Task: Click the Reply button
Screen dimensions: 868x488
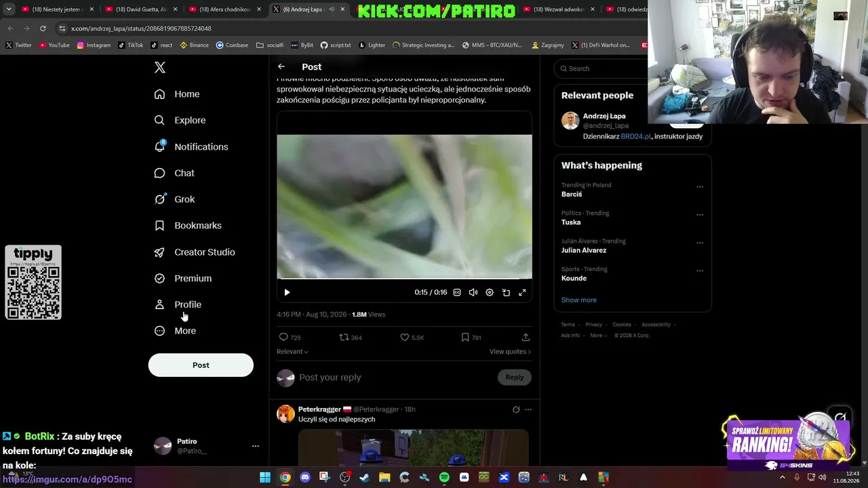Action: tap(515, 378)
